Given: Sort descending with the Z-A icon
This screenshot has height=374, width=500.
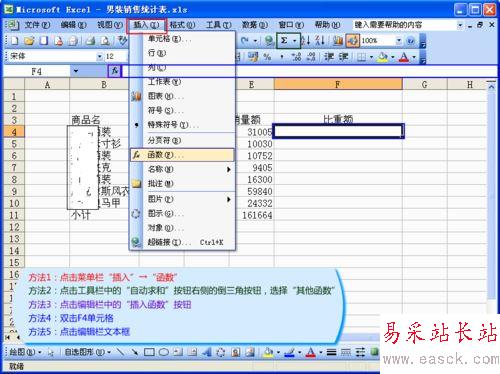Looking at the screenshot, I should (x=320, y=41).
